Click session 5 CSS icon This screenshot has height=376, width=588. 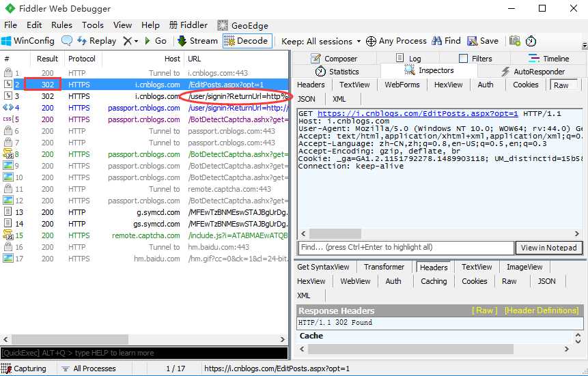point(8,119)
